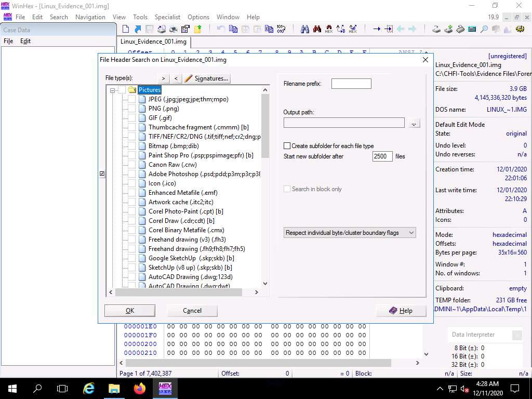Click the Print printer toolbar icon

[x=174, y=29]
